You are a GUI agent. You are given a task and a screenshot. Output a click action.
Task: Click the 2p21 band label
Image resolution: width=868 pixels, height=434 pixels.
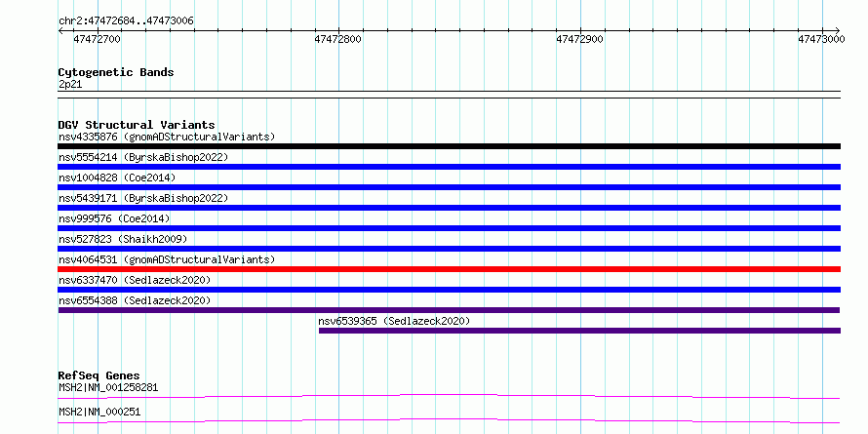[x=70, y=85]
